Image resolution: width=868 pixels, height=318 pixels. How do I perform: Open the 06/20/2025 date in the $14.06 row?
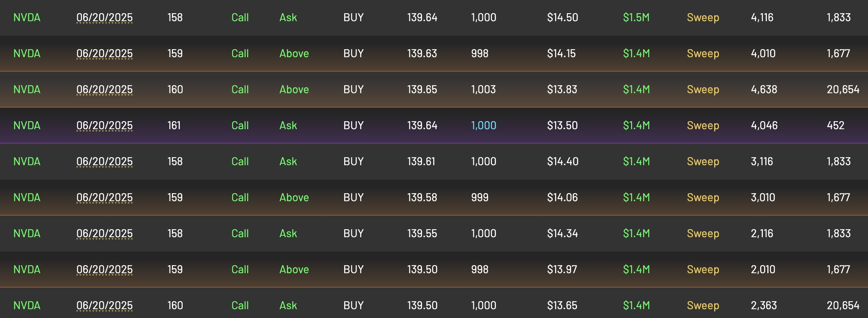[105, 198]
